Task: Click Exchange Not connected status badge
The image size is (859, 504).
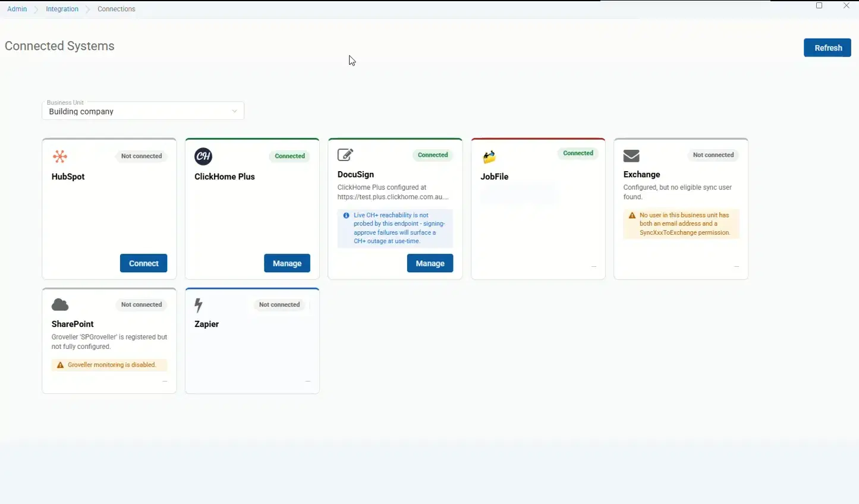Action: (x=713, y=155)
